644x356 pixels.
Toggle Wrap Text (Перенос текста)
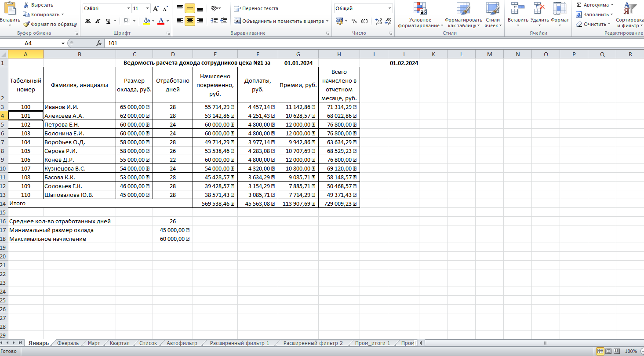256,8
